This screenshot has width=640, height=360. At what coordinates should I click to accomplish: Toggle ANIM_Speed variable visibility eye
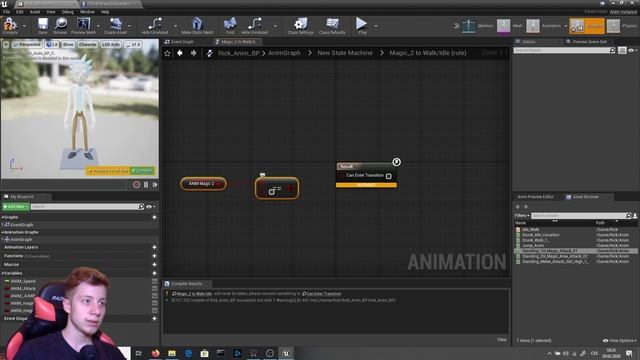[x=155, y=281]
